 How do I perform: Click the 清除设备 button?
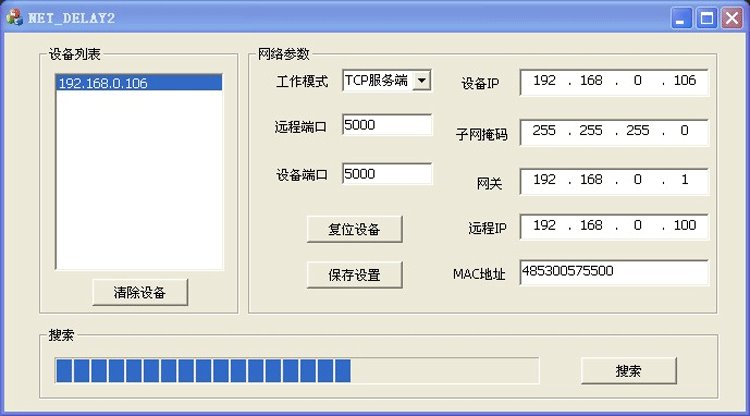pyautogui.click(x=139, y=292)
